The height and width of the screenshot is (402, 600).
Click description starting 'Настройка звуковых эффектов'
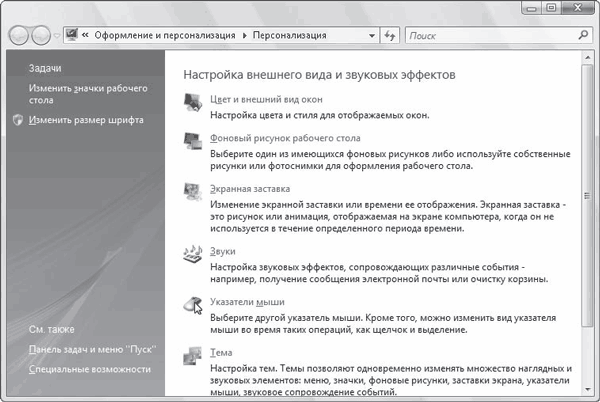[x=379, y=273]
